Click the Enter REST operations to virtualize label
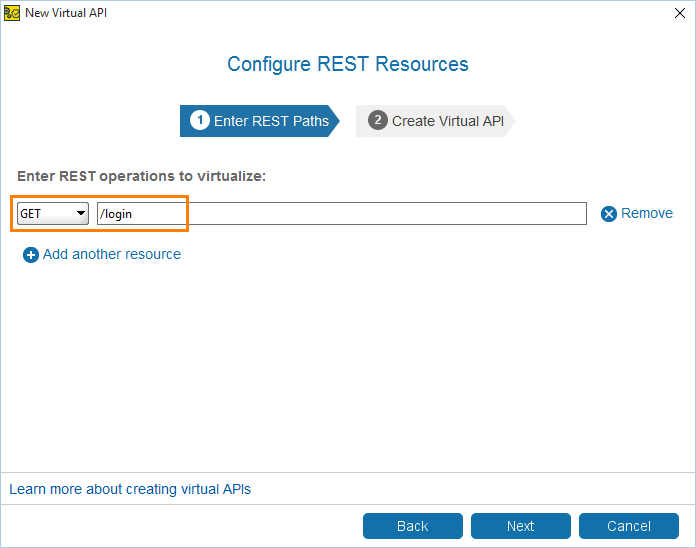Image resolution: width=696 pixels, height=548 pixels. 142,177
